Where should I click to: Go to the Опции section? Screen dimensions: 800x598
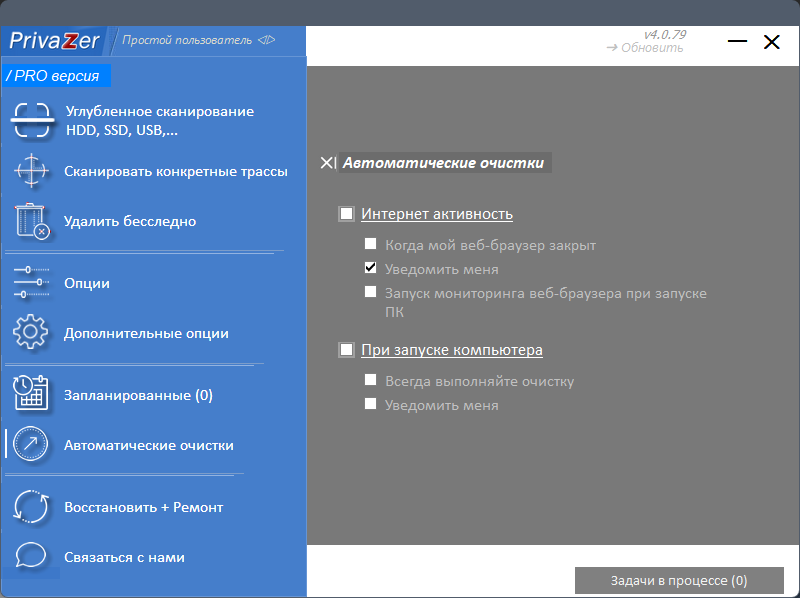click(x=87, y=283)
